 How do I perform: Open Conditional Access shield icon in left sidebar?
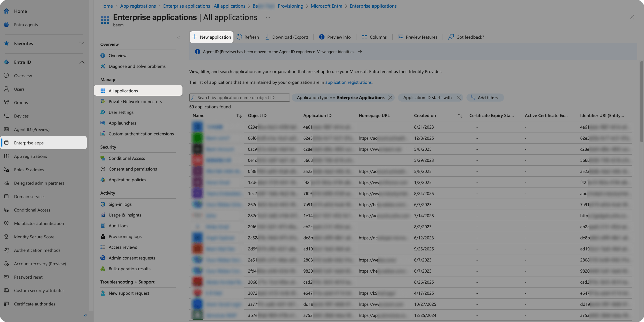[6, 210]
